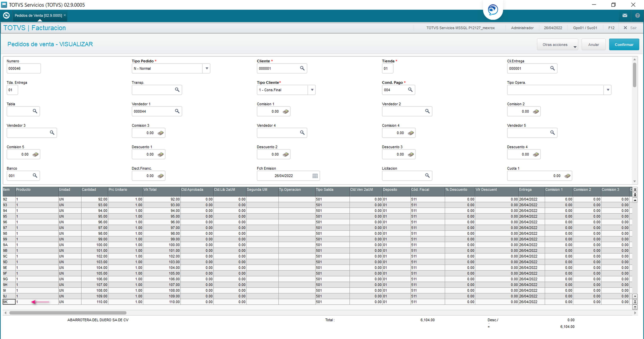Select the item 9K cell in the grid
This screenshot has height=339, width=644.
(9, 302)
